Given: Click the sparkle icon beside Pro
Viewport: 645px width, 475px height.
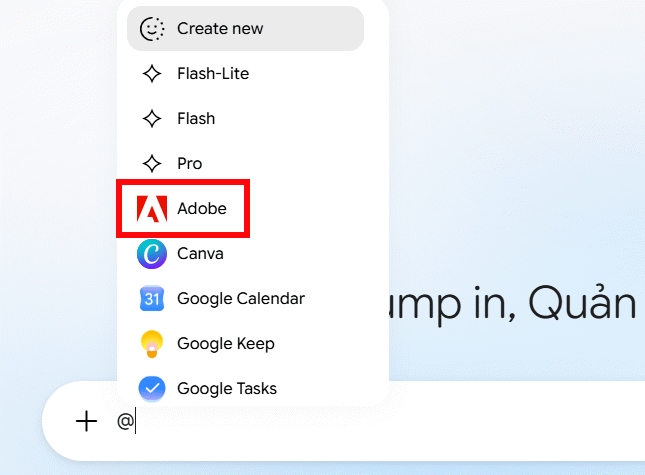Looking at the screenshot, I should tap(152, 163).
